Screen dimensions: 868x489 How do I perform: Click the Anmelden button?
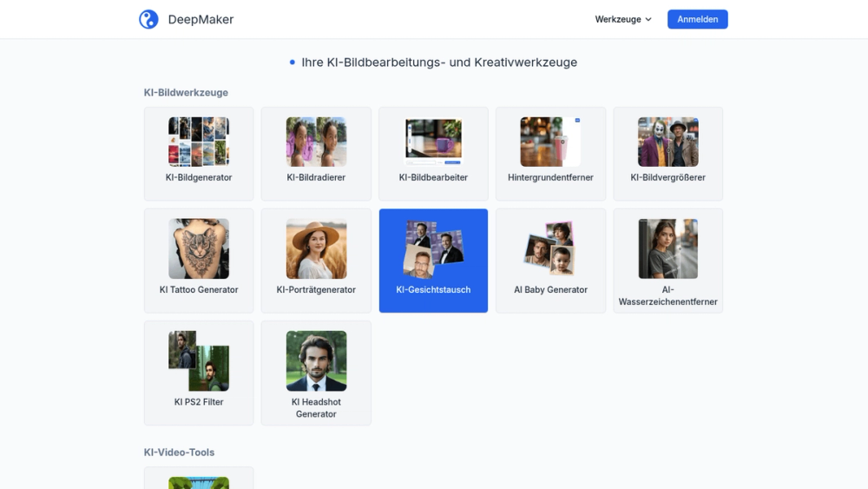point(698,19)
